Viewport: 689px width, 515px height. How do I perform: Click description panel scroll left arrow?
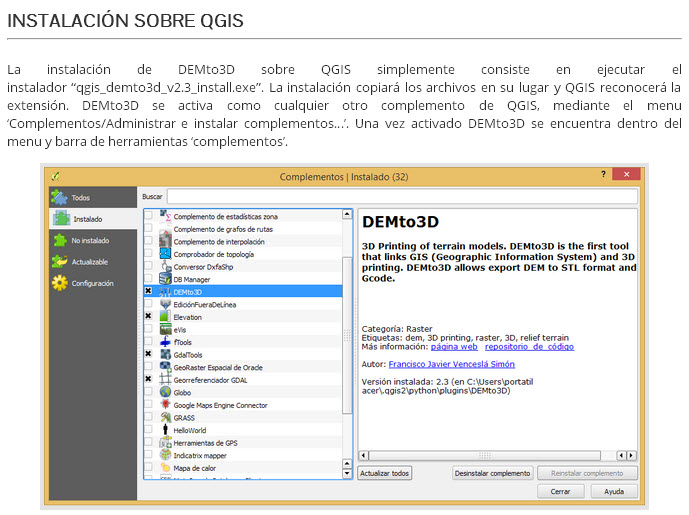(x=363, y=455)
